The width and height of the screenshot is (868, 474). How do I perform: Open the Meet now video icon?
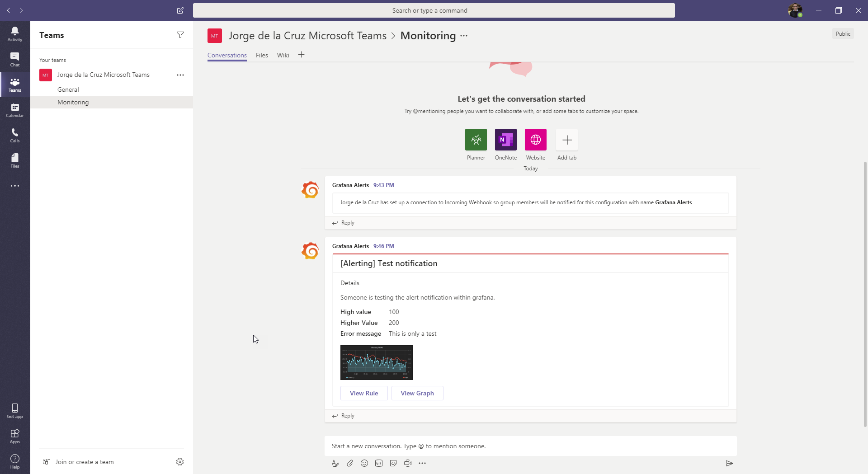(x=408, y=463)
